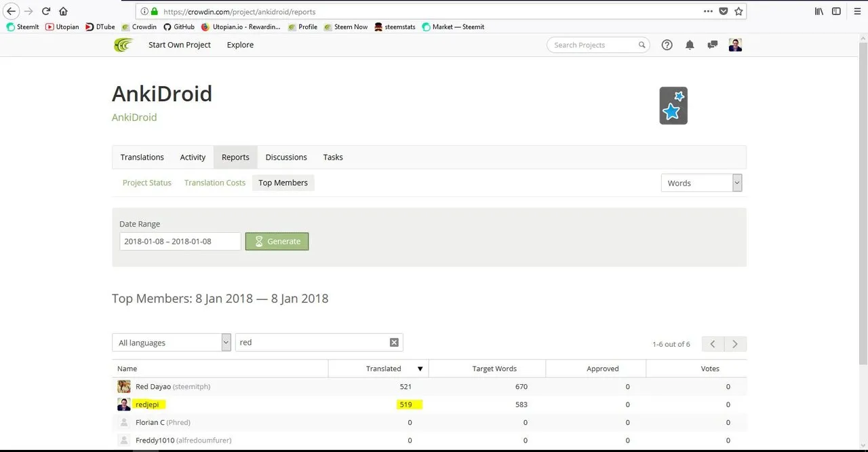Open the DTube bookmark
Image resolution: width=868 pixels, height=452 pixels.
pyautogui.click(x=100, y=27)
